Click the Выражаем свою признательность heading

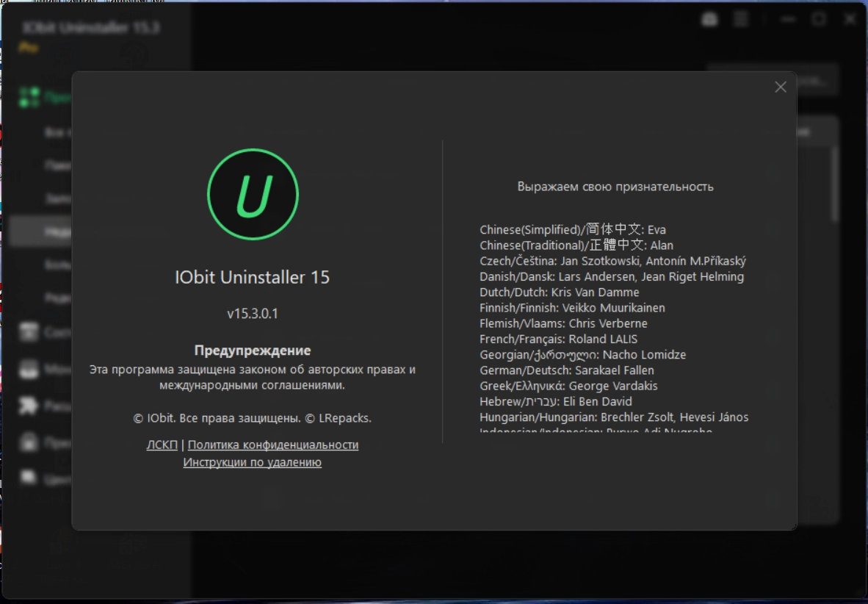pos(615,187)
